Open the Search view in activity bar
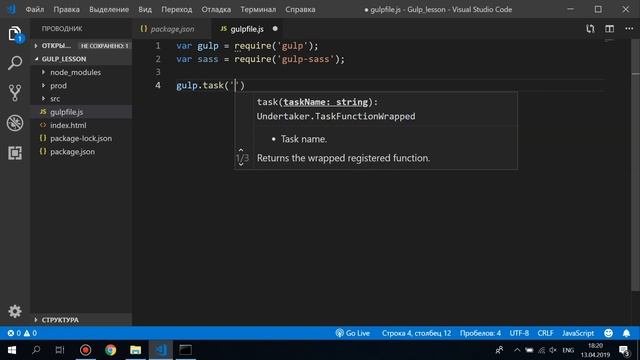Viewport: 640px width, 360px height. click(x=15, y=63)
